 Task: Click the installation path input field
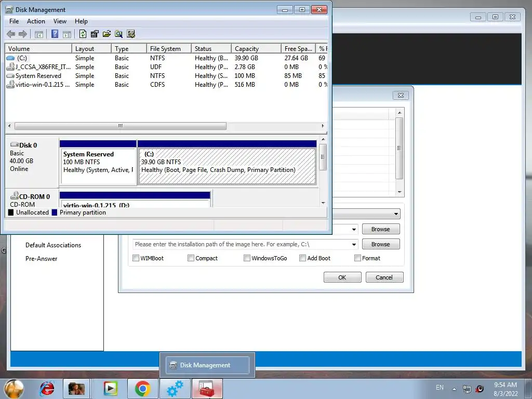click(x=242, y=244)
